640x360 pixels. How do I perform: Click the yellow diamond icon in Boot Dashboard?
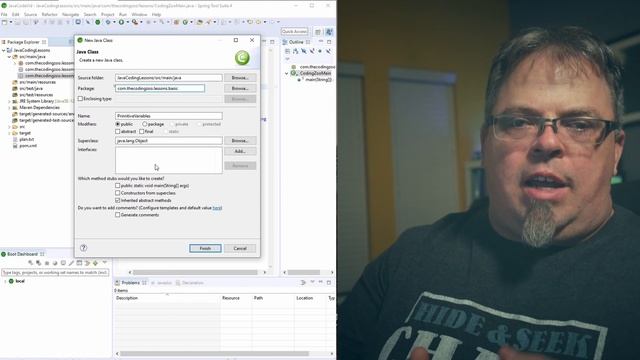(x=95, y=263)
